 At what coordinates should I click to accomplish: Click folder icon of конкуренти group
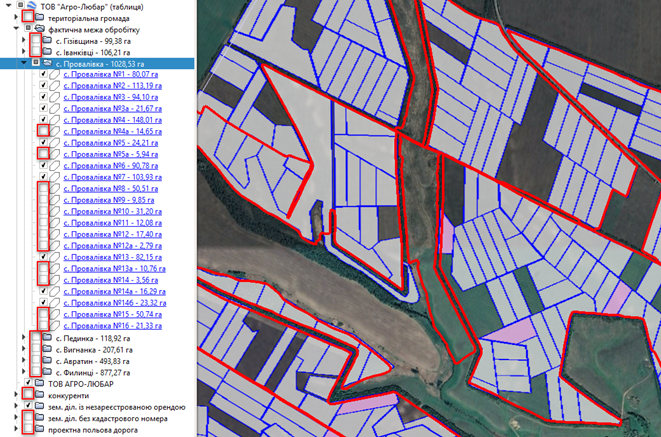coord(38,395)
